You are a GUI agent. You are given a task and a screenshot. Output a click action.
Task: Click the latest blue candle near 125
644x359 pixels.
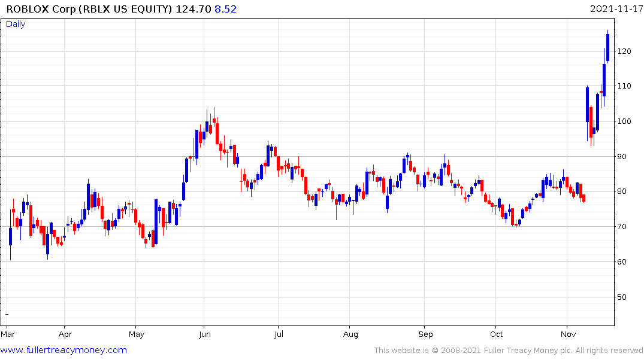(607, 47)
